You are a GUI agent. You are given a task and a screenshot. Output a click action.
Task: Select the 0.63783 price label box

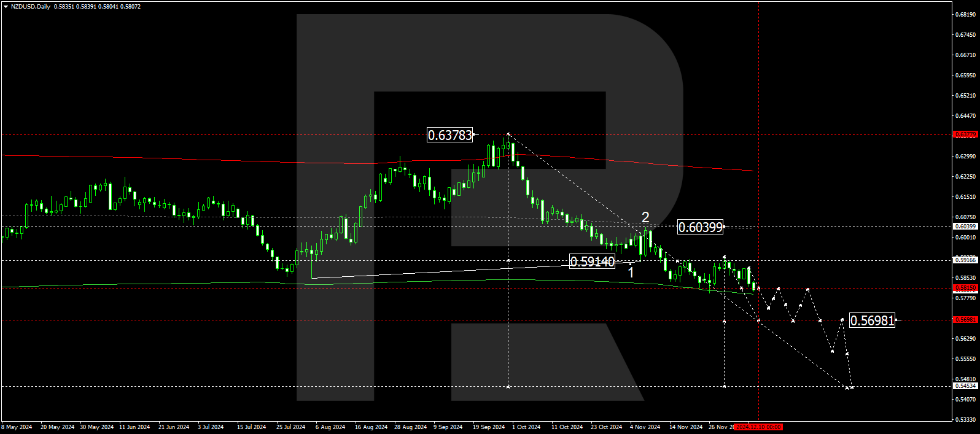point(450,135)
